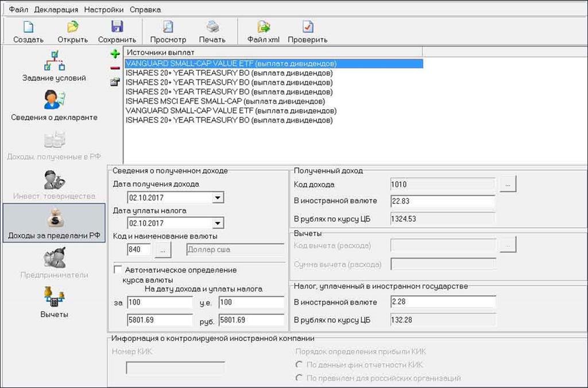
Task: Expand the Дата уплаты налога date dropdown
Action: (x=218, y=223)
